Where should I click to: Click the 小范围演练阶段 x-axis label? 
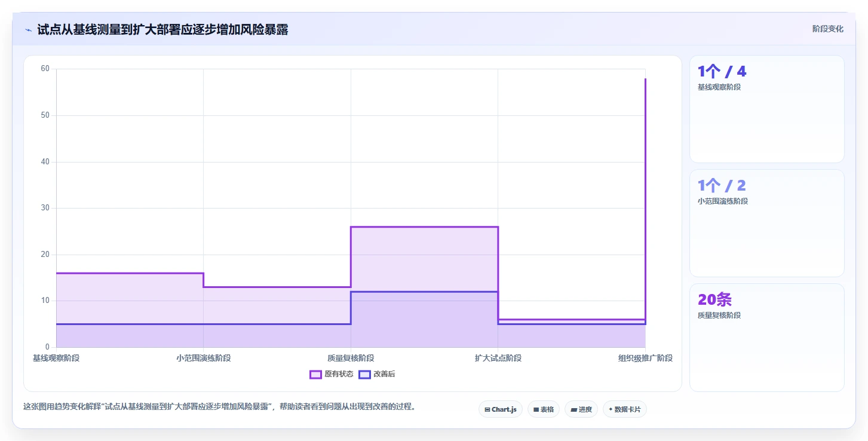click(203, 358)
